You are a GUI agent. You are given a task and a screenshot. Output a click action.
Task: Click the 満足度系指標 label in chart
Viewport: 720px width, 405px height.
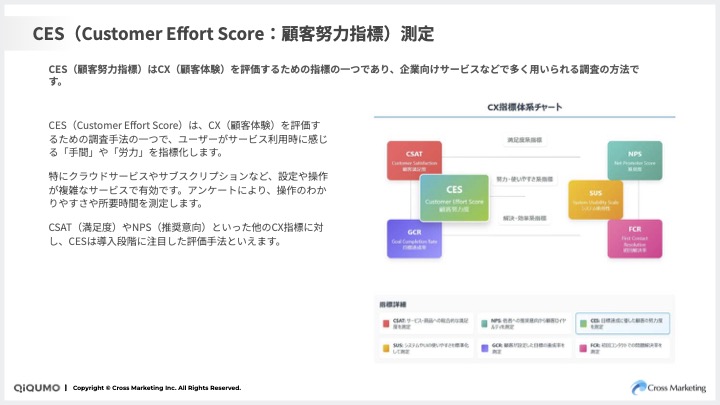tap(524, 139)
